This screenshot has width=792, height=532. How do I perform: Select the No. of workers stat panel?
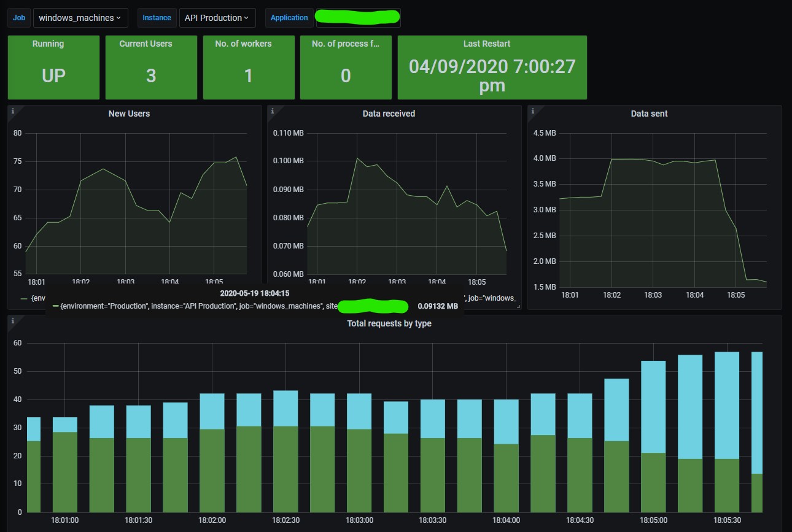[248, 67]
